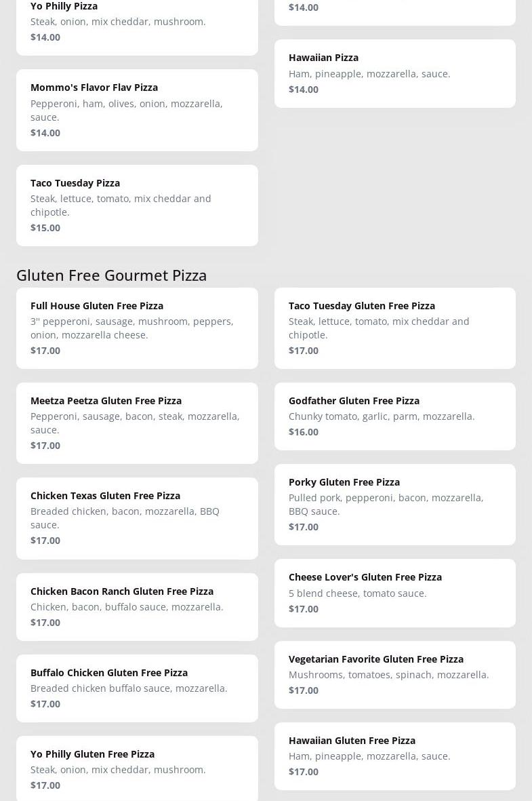
Task: Click the $16.00 price on Godfather pizza
Action: [304, 432]
